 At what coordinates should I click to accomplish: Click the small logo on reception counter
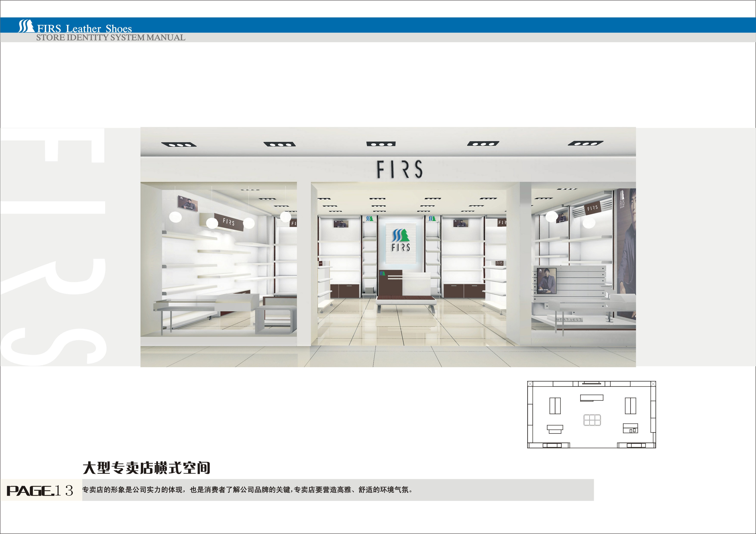point(382,273)
